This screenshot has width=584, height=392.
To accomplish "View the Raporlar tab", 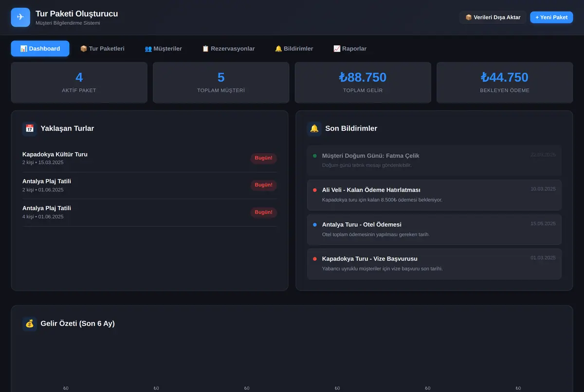I will point(350,49).
